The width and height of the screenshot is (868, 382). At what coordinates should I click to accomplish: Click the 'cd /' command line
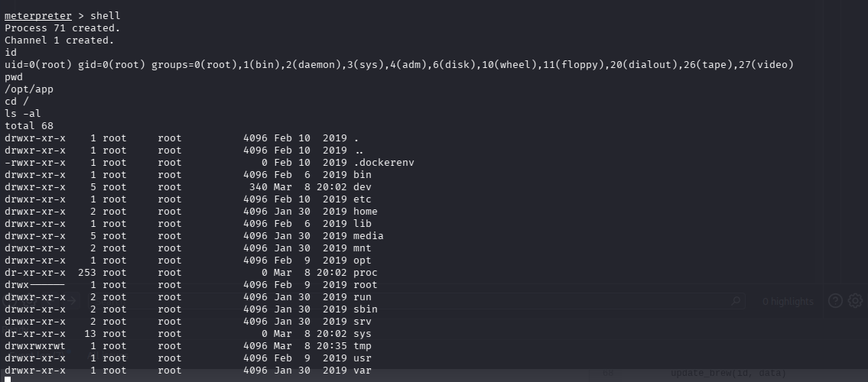pos(17,101)
